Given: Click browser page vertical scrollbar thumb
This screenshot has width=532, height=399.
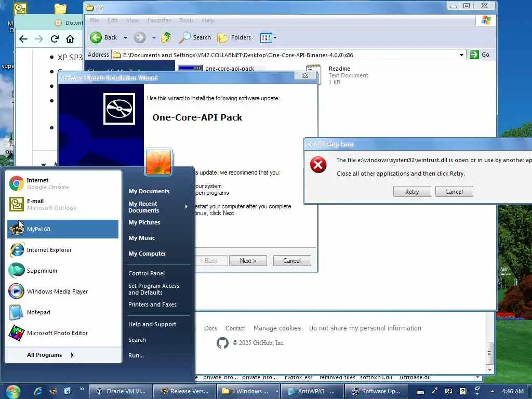Looking at the screenshot, I should coord(489,353).
